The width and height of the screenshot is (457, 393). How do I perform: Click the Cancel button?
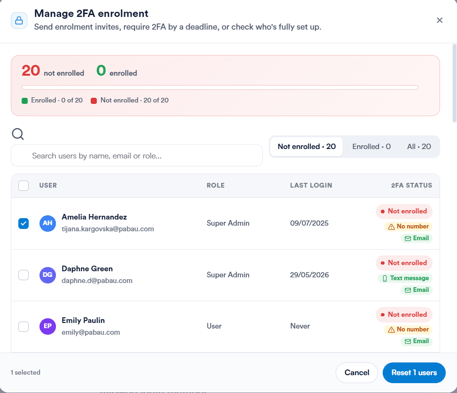(357, 372)
